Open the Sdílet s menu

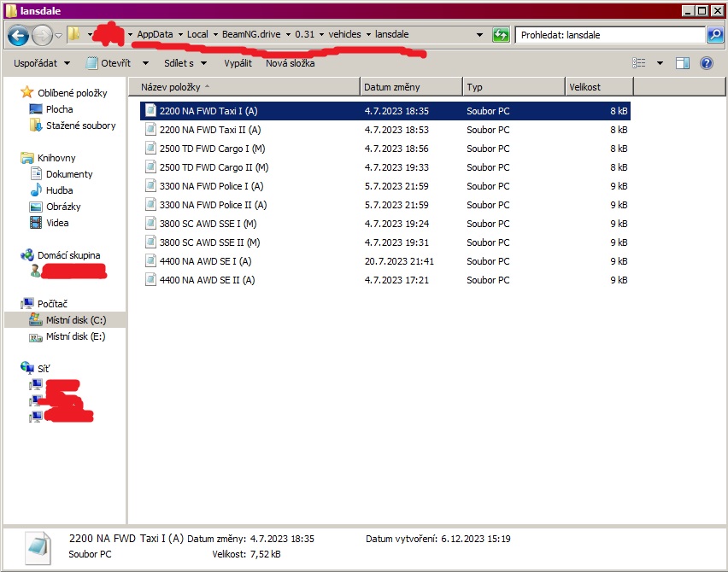185,63
